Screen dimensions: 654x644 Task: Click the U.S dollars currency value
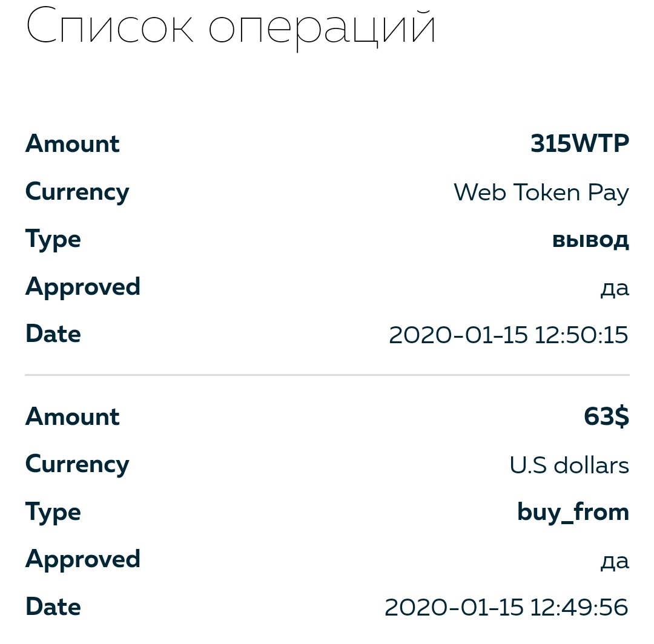[569, 465]
